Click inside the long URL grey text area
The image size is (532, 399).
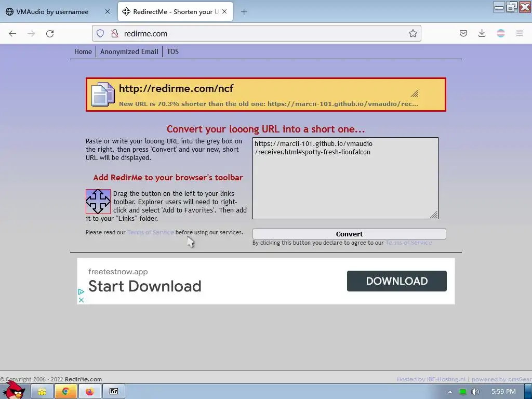pos(345,178)
